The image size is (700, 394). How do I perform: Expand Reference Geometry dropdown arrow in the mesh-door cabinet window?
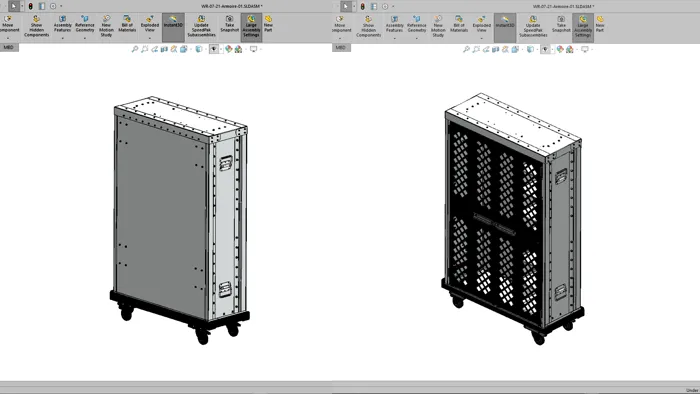pyautogui.click(x=417, y=38)
